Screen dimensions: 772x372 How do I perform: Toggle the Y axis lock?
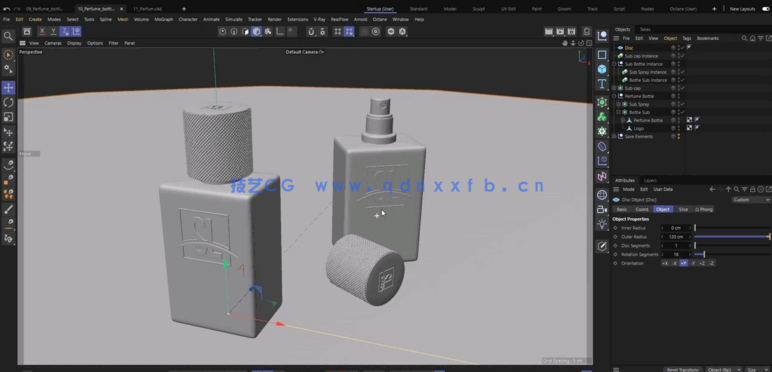click(53, 31)
